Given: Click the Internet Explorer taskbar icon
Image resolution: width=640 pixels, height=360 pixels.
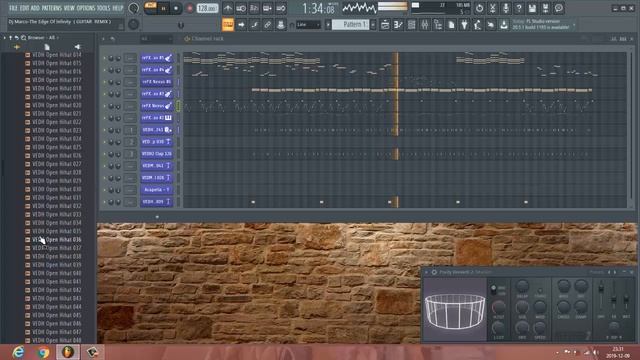Looking at the screenshot, I should point(18,352).
